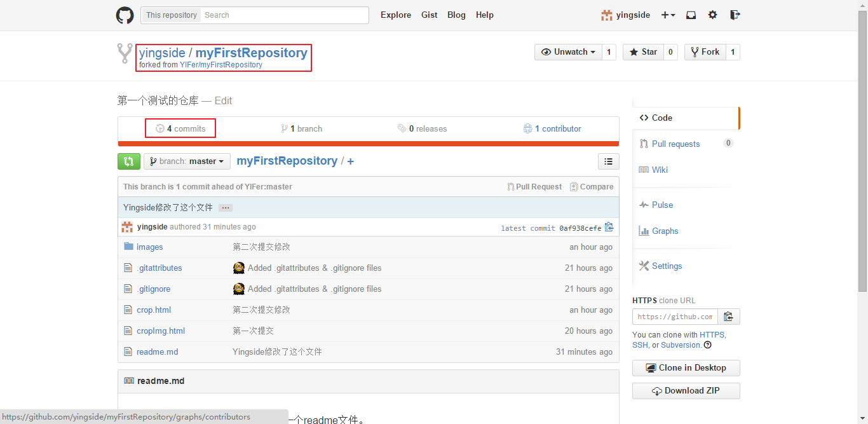The image size is (868, 424).
Task: Open the create new plus dropdown
Action: point(668,15)
